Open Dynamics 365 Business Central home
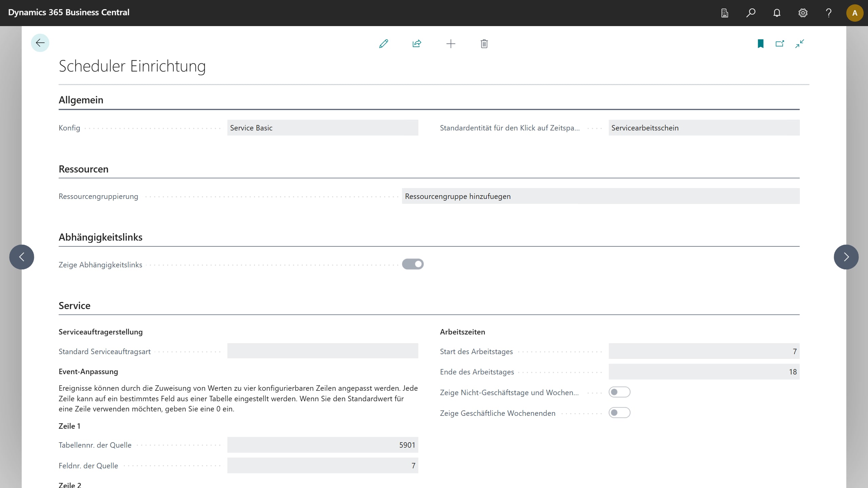 (69, 13)
